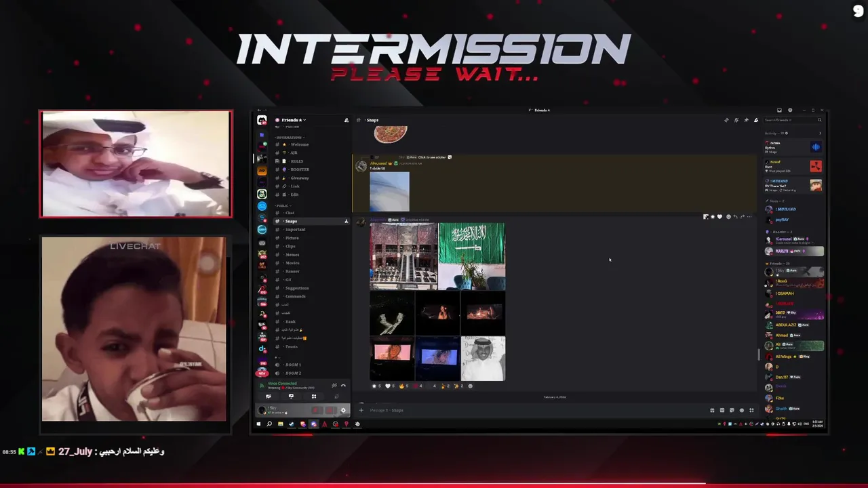Click fire reaction with count 5
The height and width of the screenshot is (488, 868).
[404, 386]
